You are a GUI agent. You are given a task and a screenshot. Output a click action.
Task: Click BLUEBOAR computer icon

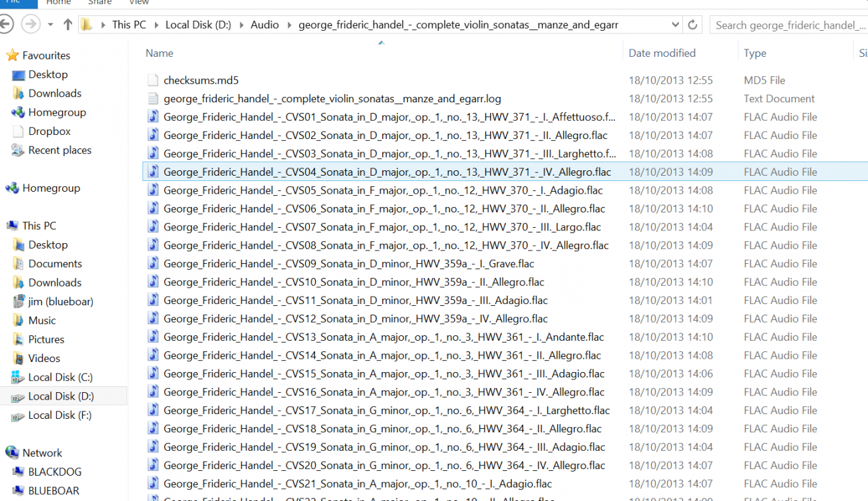(19, 491)
